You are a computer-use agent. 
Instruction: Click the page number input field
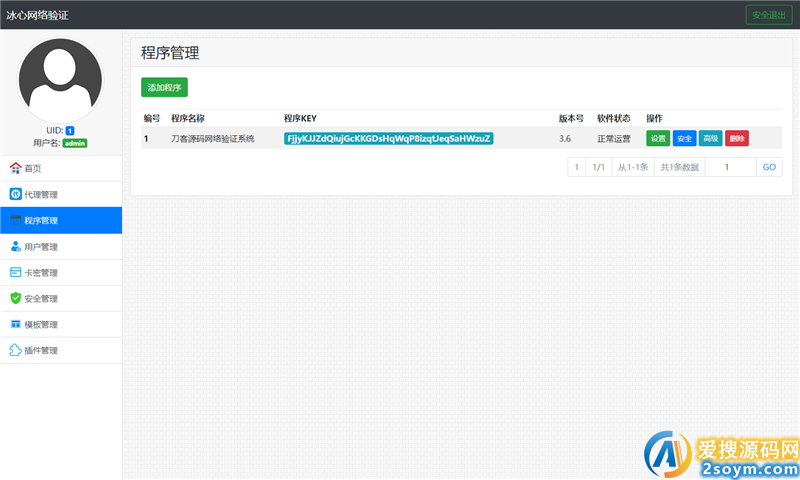(x=731, y=167)
